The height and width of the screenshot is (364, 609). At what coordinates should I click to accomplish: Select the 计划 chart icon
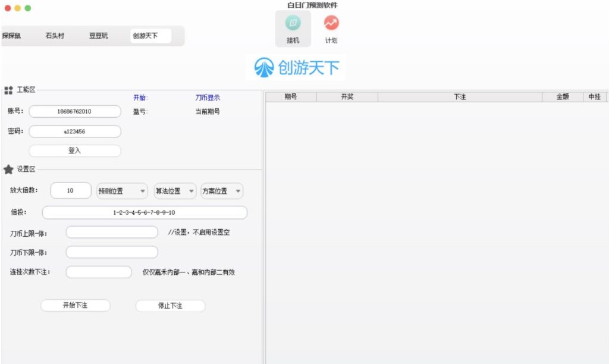pos(331,24)
